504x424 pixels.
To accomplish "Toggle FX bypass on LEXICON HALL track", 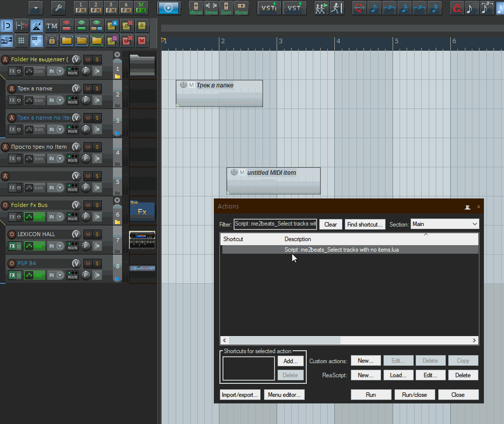I will (x=19, y=246).
